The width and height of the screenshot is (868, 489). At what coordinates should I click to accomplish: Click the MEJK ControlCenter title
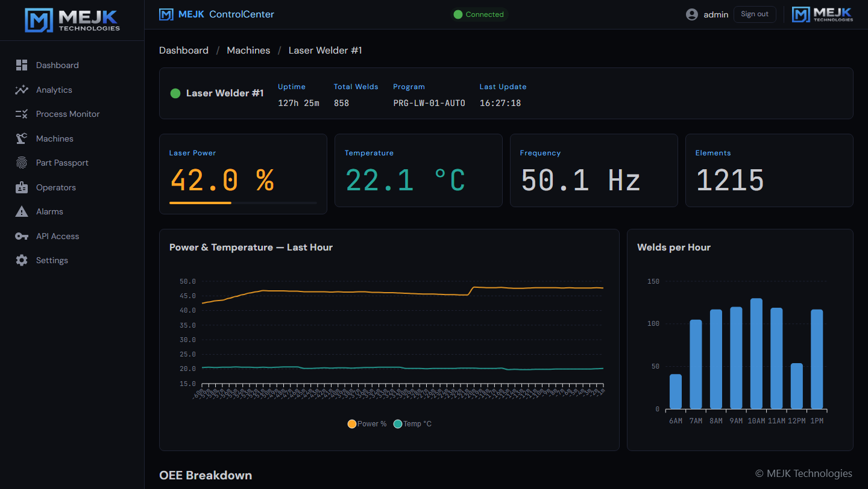click(226, 14)
